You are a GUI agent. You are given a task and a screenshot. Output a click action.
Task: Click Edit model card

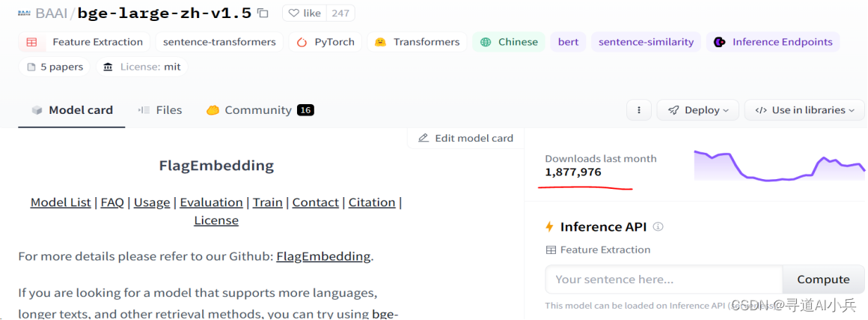[465, 138]
